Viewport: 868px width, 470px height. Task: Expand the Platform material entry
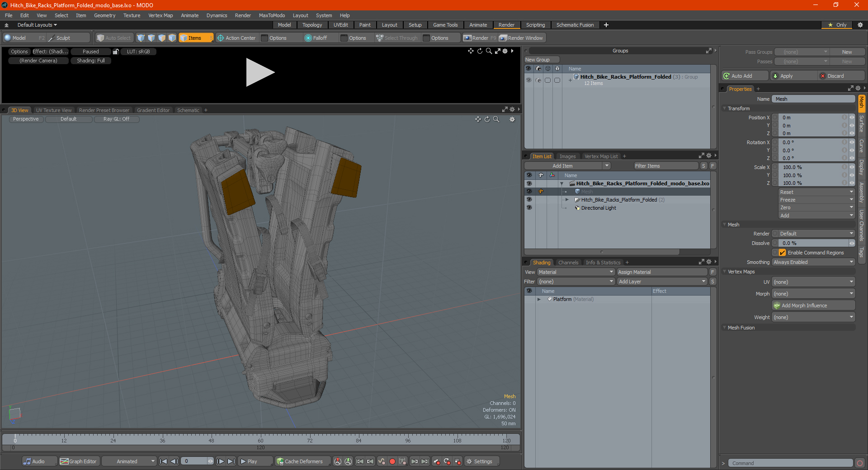[x=539, y=299]
